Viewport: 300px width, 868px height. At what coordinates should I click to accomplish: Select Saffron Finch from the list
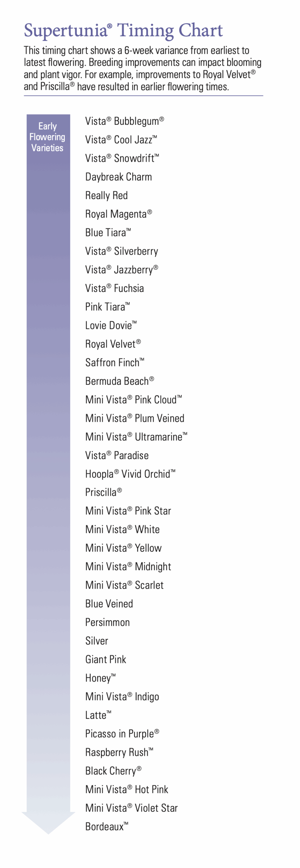pyautogui.click(x=115, y=362)
